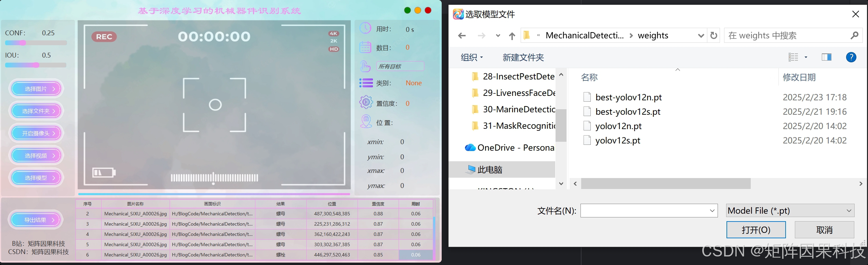Click the horizontal scrollbar of file list
Image resolution: width=868 pixels, height=265 pixels.
(x=666, y=184)
